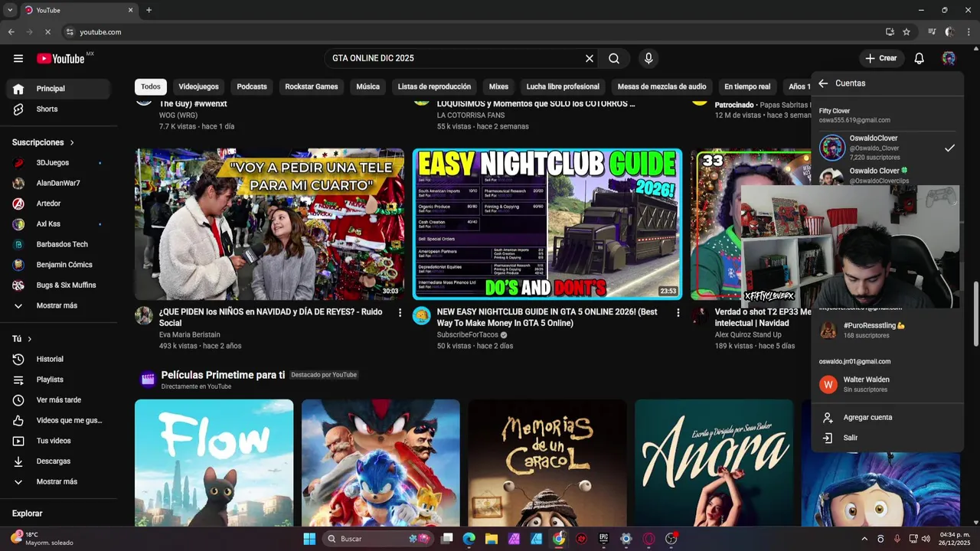The image size is (980, 551).
Task: Click the Agregar cuenta icon entry
Action: [x=887, y=418]
